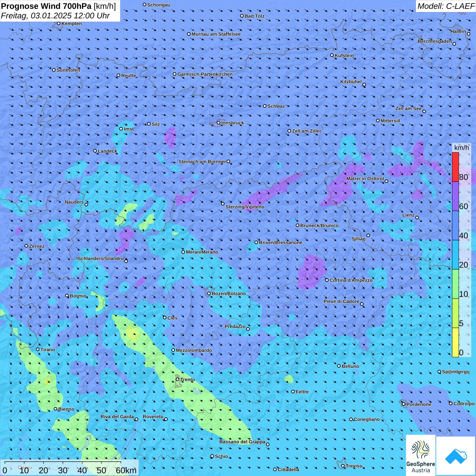Select the Cles city marker
This screenshot has width=476, height=476.
[165, 318]
